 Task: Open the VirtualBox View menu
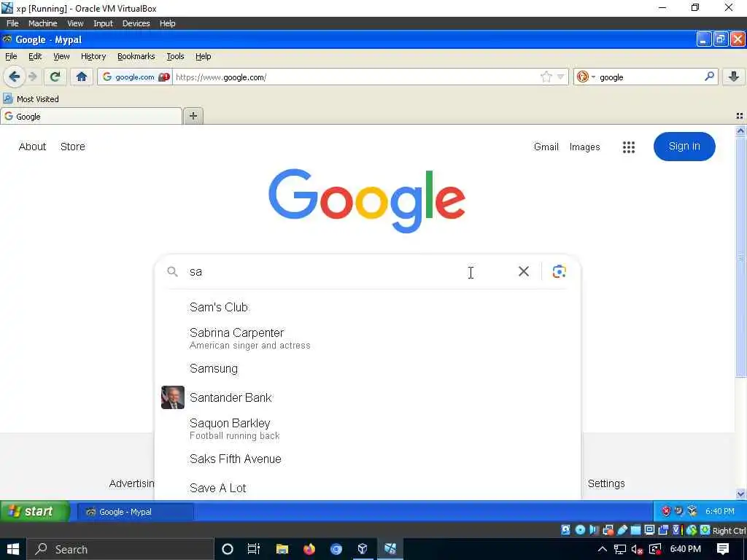[x=75, y=23]
